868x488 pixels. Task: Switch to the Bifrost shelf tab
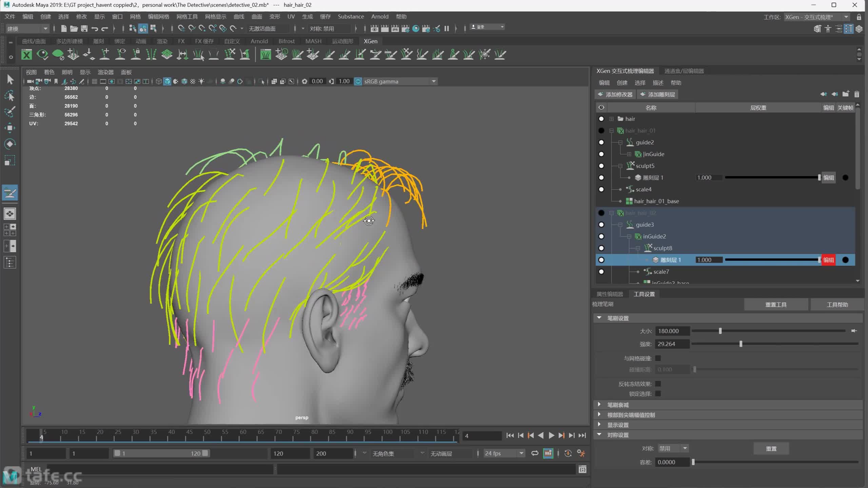pos(287,41)
